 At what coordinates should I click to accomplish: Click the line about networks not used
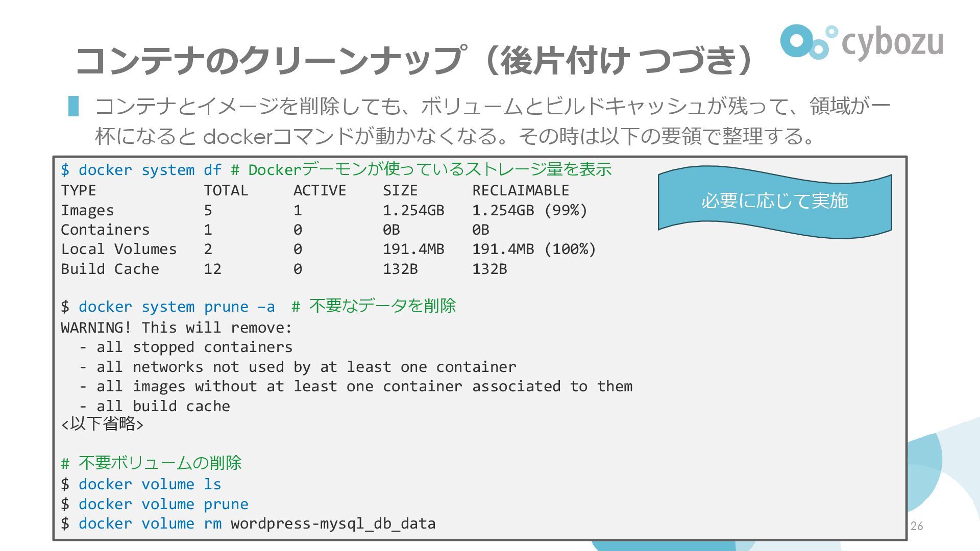298,367
